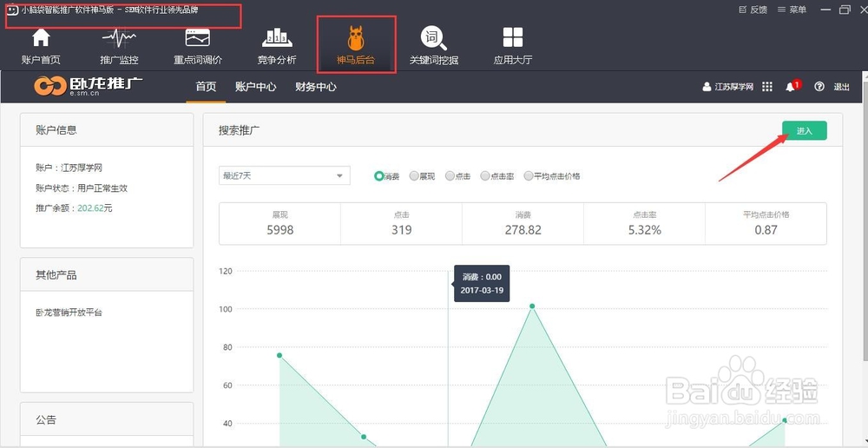Screen dimensions: 868x448
Task: Open the 账户首页 home icon
Action: coord(41,38)
